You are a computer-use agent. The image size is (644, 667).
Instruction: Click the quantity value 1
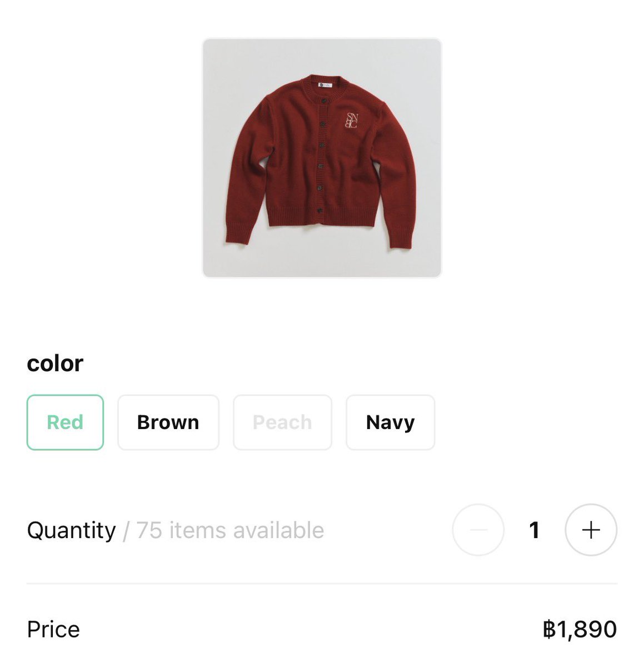535,530
